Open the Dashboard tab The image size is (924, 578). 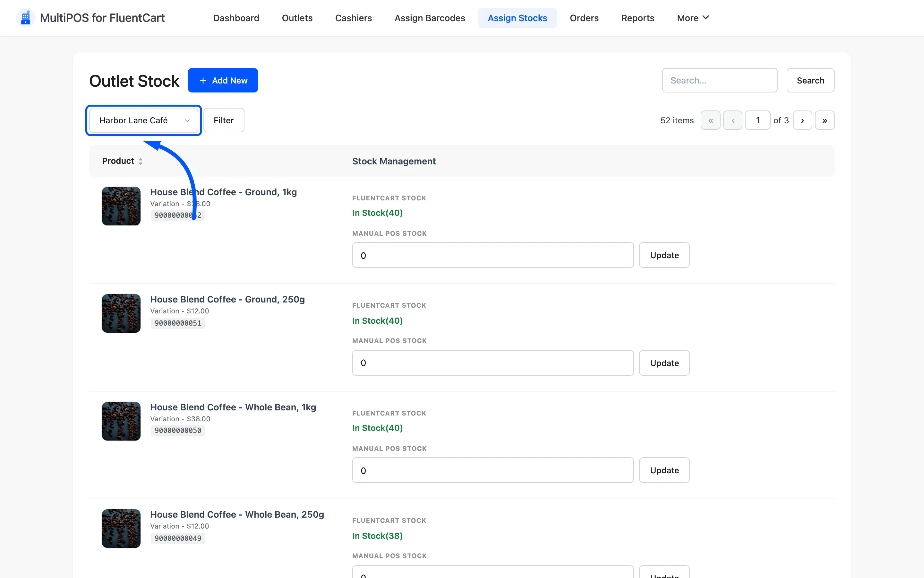click(236, 18)
